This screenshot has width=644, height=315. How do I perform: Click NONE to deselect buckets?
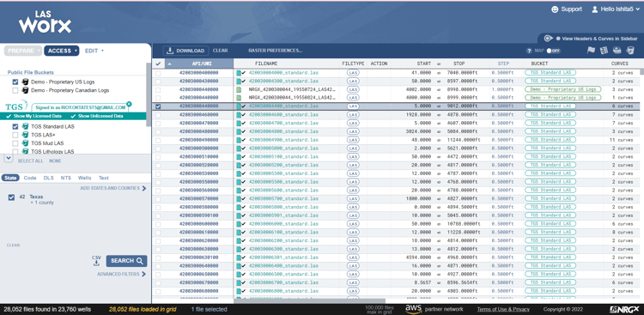(x=55, y=161)
